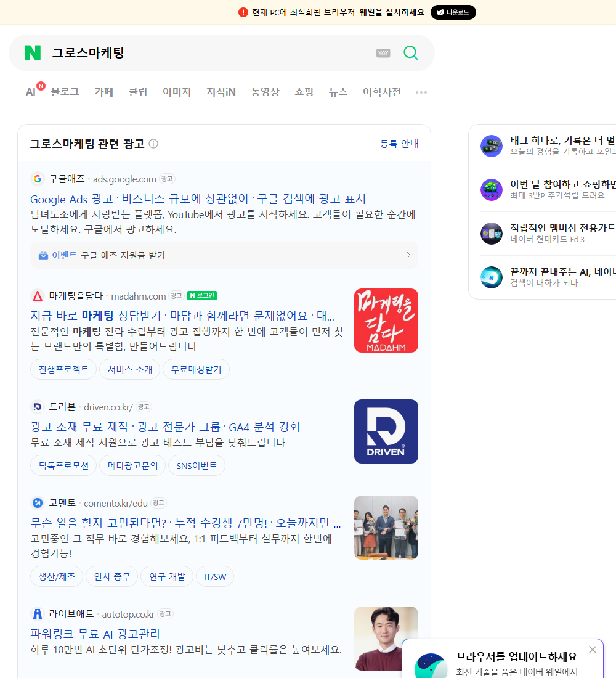
Task: Click the green Naver N logo
Action: click(x=33, y=53)
